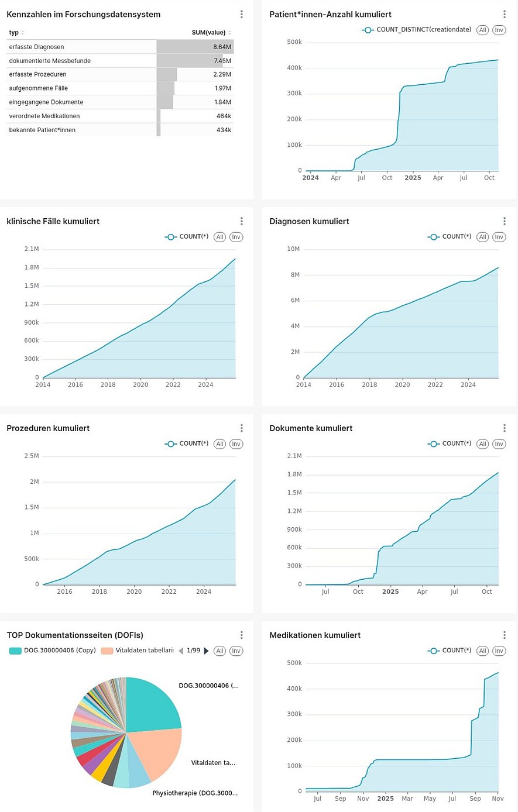Sort table by SUM(value) column
This screenshot has height=812, width=518.
point(209,33)
